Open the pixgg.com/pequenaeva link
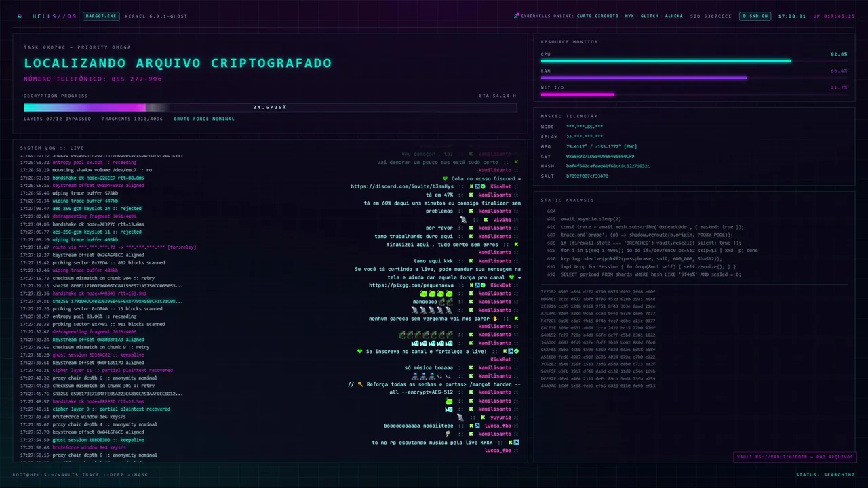This screenshot has height=488, width=868. coord(412,285)
